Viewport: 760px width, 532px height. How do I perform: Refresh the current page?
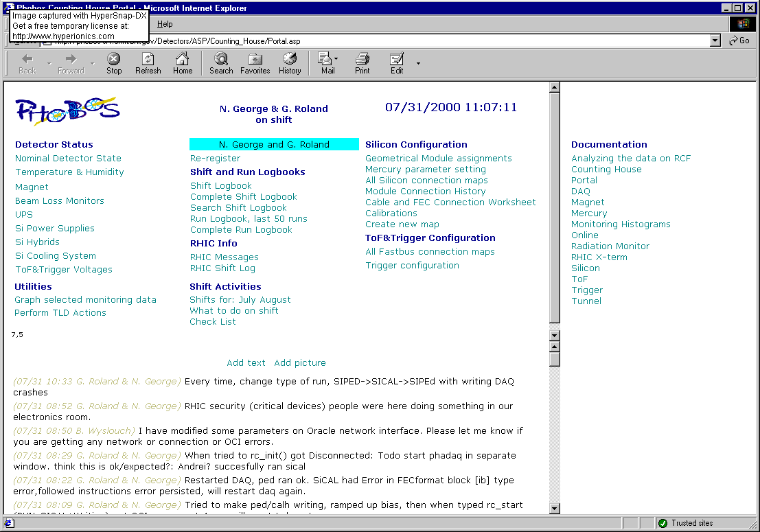point(148,64)
